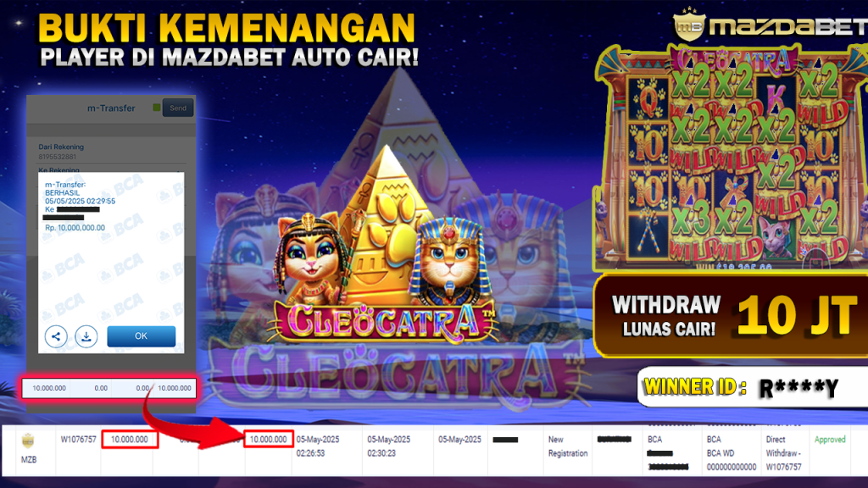Image resolution: width=868 pixels, height=488 pixels.
Task: Click the New Registration cell
Action: [x=567, y=446]
